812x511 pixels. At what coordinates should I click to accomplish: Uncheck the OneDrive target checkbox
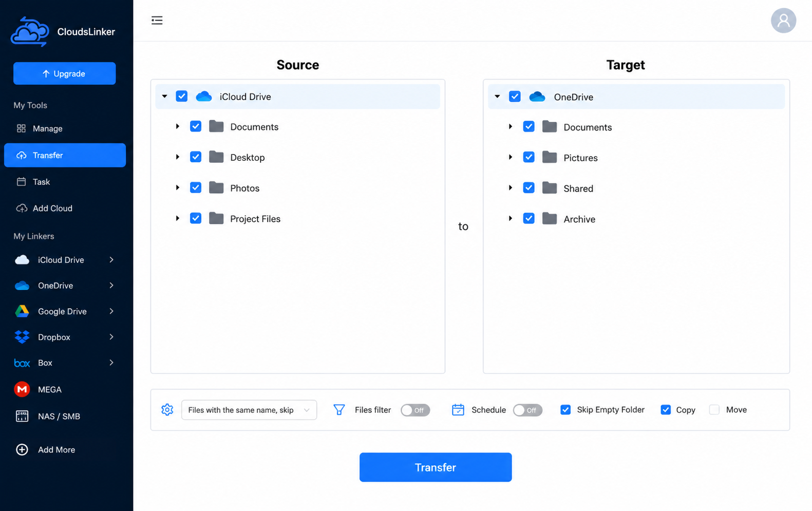(515, 97)
